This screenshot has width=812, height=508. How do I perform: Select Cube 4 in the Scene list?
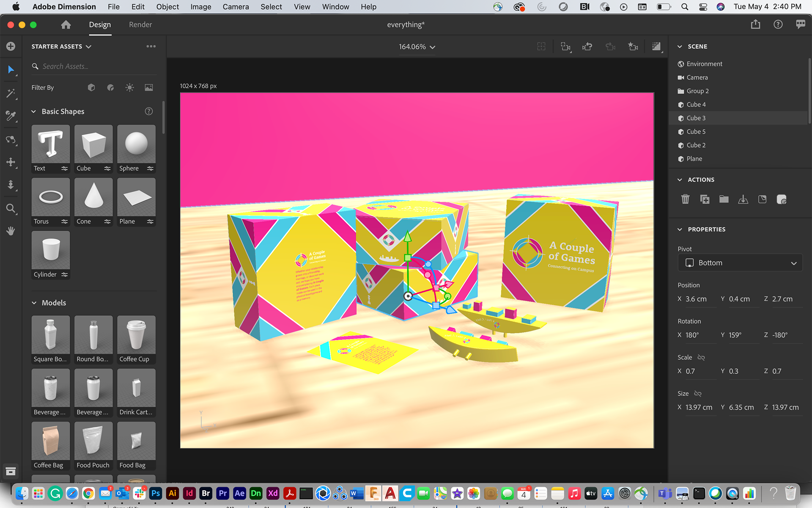[x=739, y=105]
